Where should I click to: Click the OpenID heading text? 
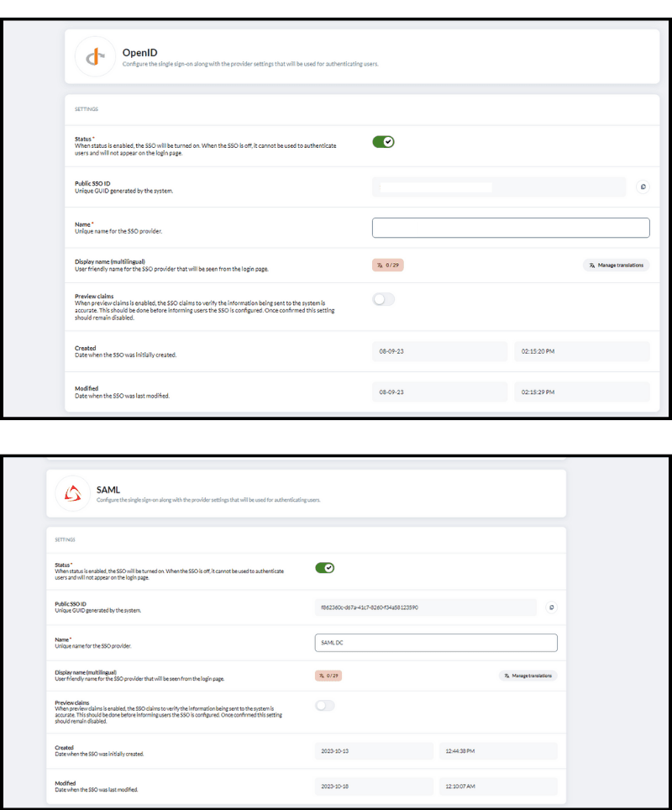click(140, 53)
